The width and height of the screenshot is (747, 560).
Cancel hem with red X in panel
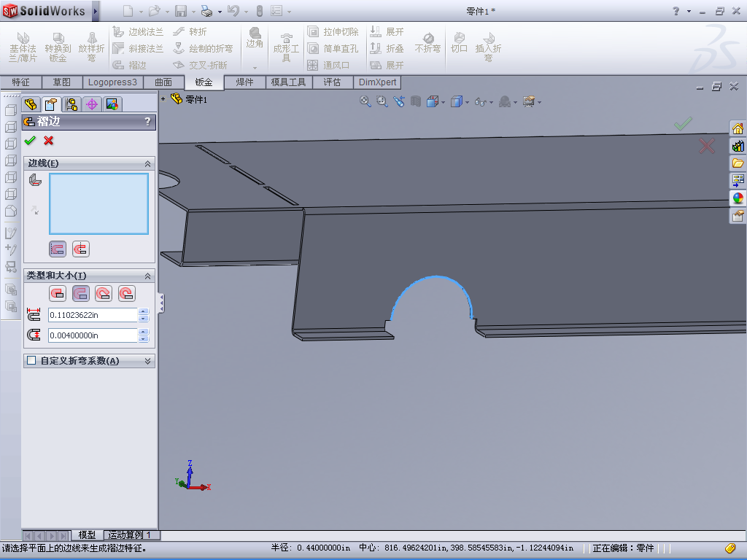(48, 141)
